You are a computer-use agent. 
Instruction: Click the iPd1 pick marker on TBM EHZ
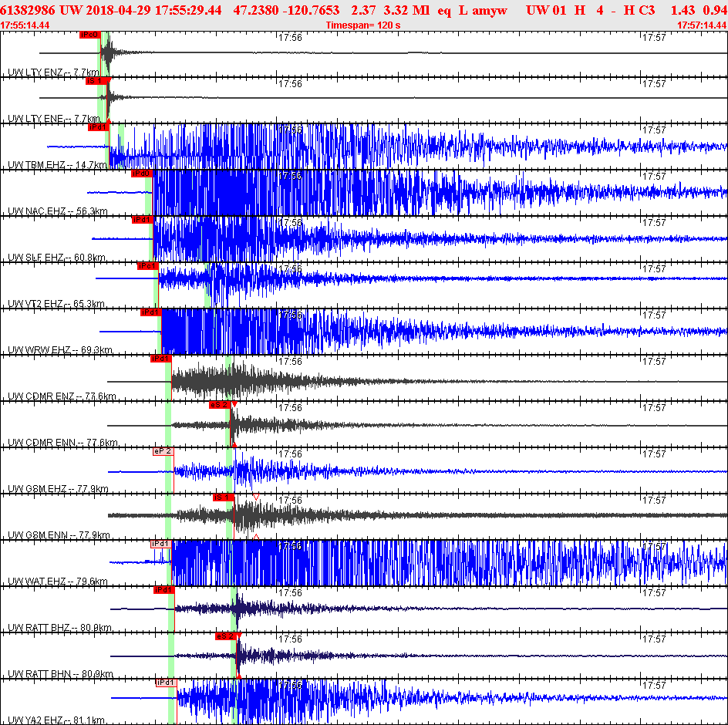[x=98, y=127]
